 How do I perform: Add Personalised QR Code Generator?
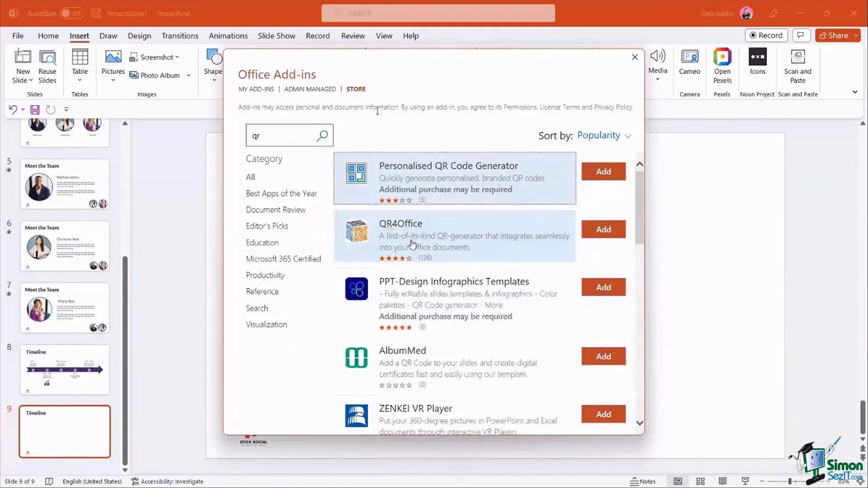pos(604,172)
